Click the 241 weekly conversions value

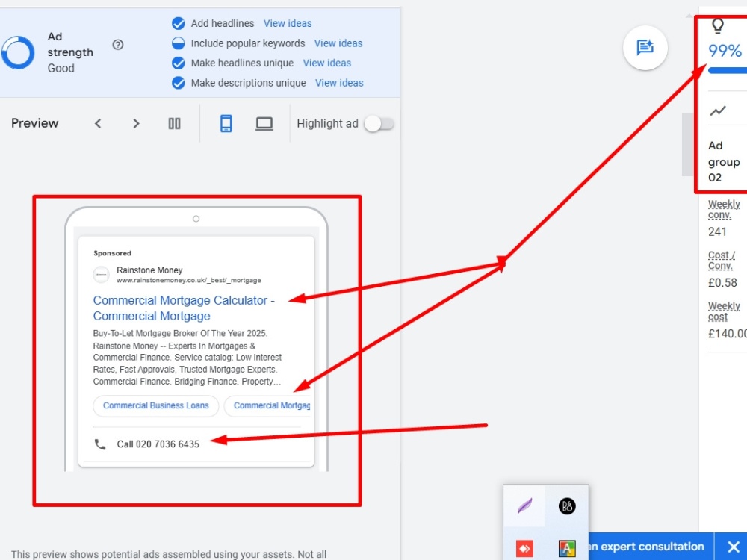pyautogui.click(x=717, y=232)
